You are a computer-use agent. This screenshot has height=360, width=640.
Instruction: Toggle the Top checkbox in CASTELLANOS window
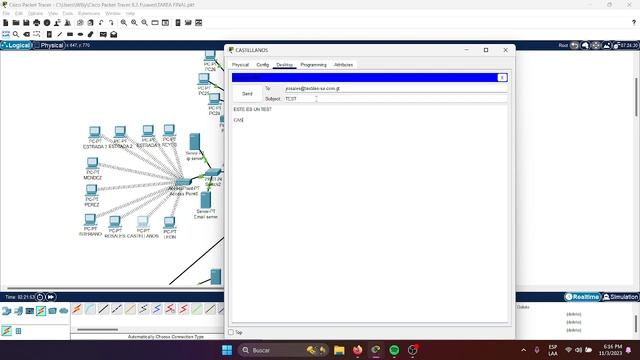231,332
